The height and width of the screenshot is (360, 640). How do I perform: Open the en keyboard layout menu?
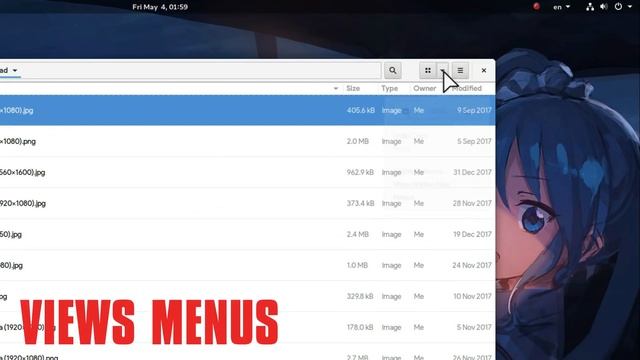(561, 7)
